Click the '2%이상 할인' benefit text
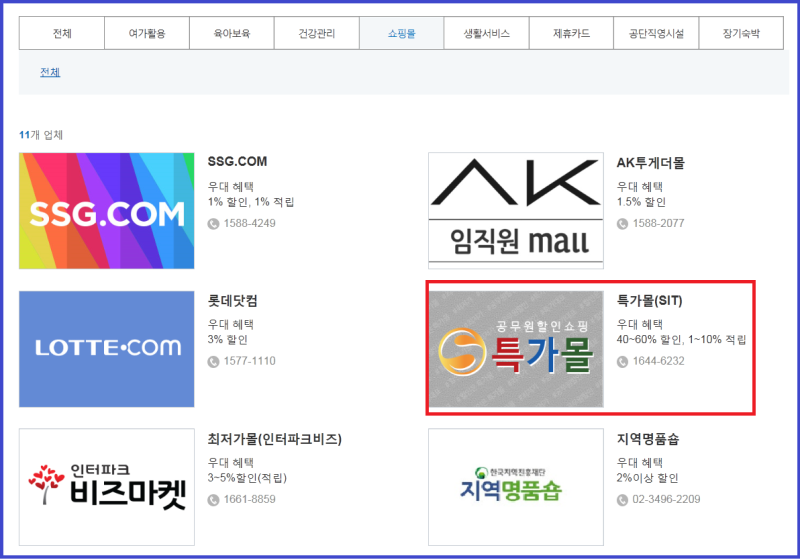The height and width of the screenshot is (560, 800). coord(647,478)
